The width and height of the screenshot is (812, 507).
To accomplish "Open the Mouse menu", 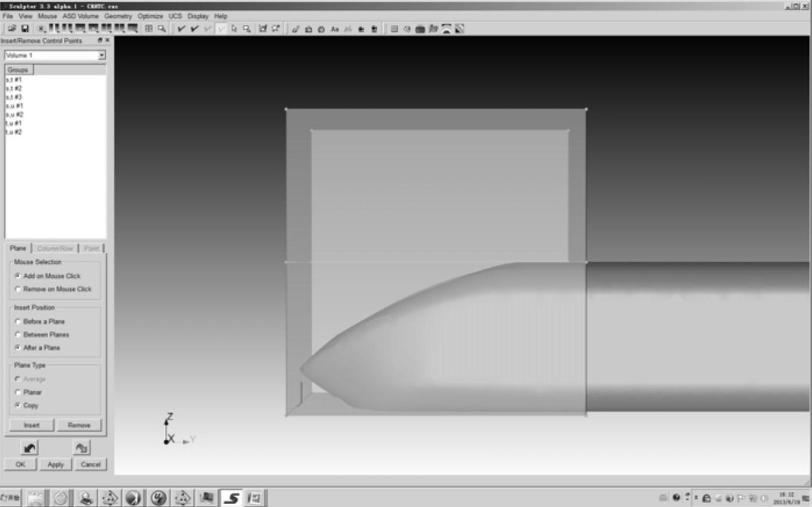I will click(48, 16).
